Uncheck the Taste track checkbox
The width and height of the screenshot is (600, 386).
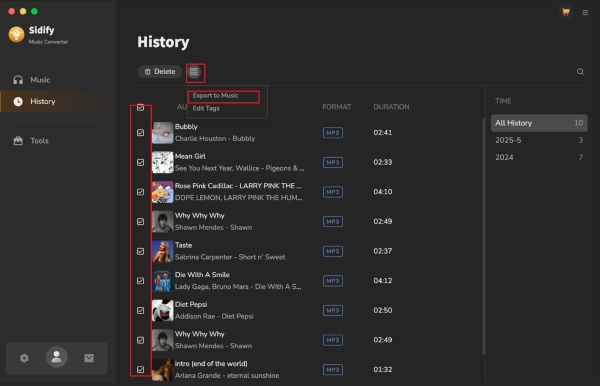click(x=140, y=251)
